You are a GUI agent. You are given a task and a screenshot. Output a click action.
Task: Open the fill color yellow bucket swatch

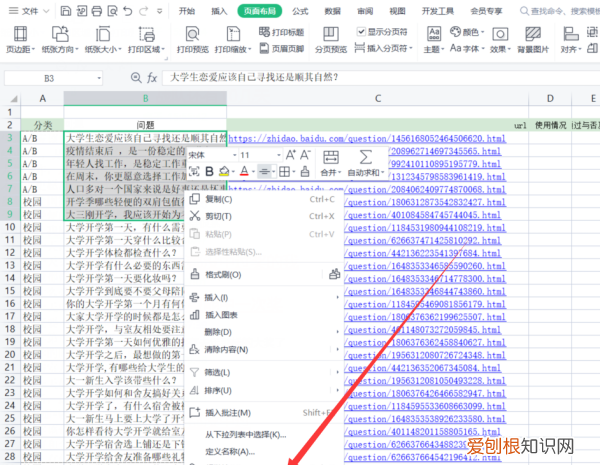[x=224, y=171]
